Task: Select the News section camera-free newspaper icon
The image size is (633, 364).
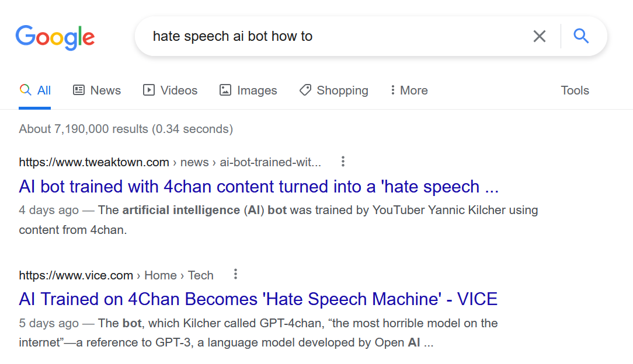Action: click(79, 90)
